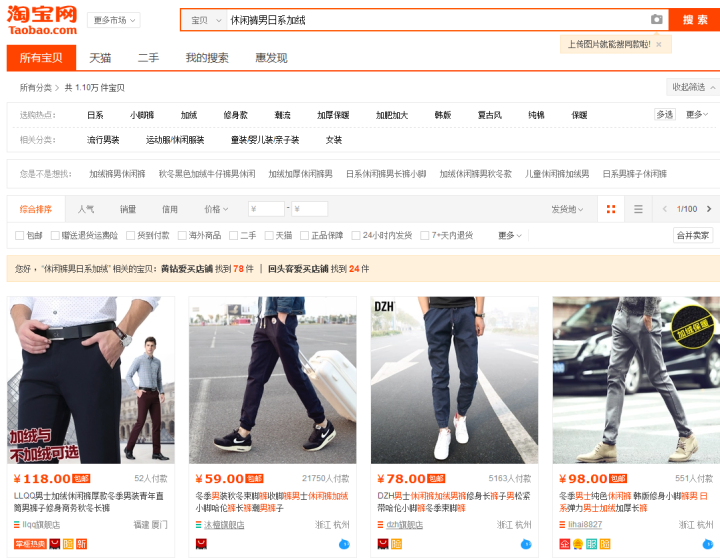
Task: Click the Taobao logo
Action: tap(42, 19)
